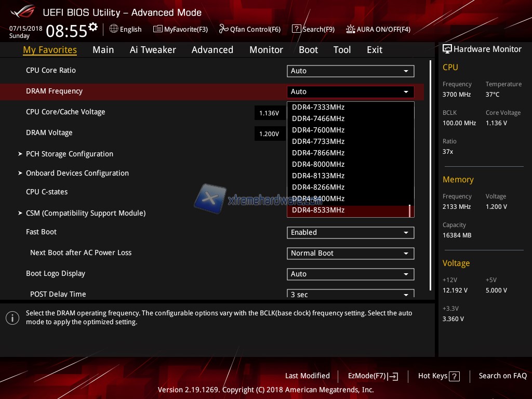
Task: Click the Search(F9) question mark icon
Action: pos(296,29)
